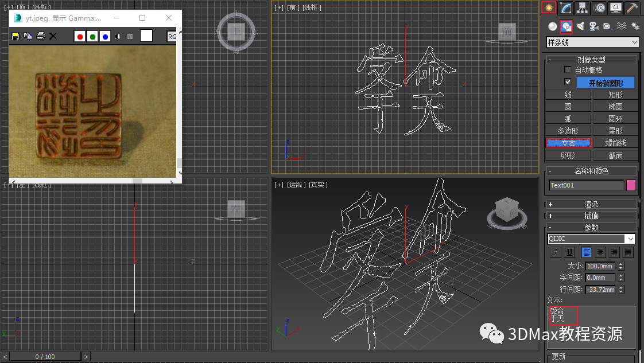This screenshot has width=644, height=363.
Task: Enable the 自动栅格 checkbox
Action: [x=568, y=70]
